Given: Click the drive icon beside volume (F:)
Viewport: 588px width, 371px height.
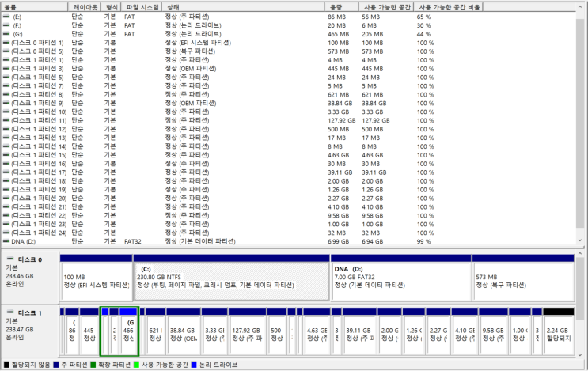Looking at the screenshot, I should click(6, 25).
